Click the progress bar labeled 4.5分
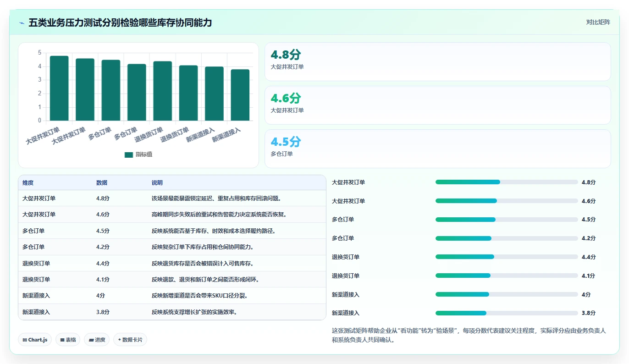This screenshot has height=364, width=629. 507,220
